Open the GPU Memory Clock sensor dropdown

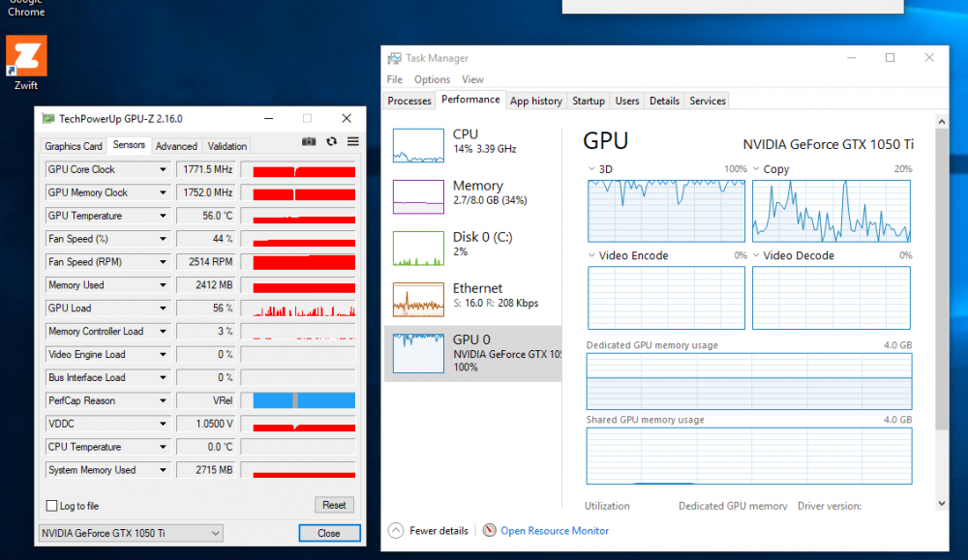(163, 192)
